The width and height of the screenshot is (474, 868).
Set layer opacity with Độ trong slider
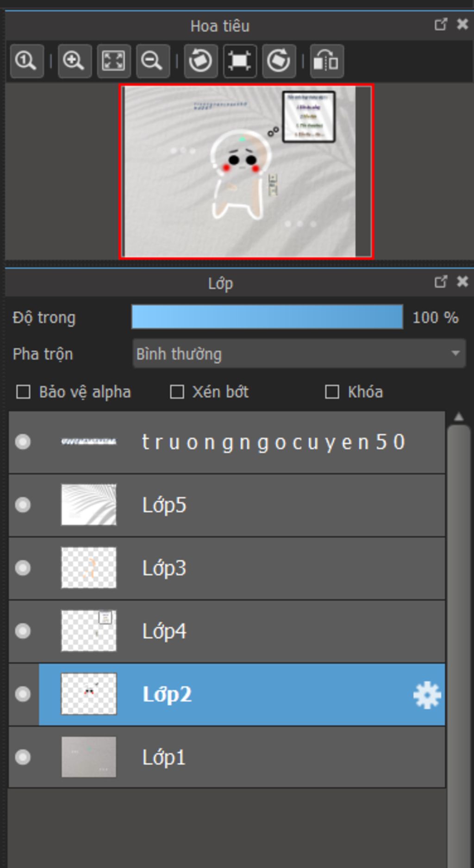pos(267,317)
